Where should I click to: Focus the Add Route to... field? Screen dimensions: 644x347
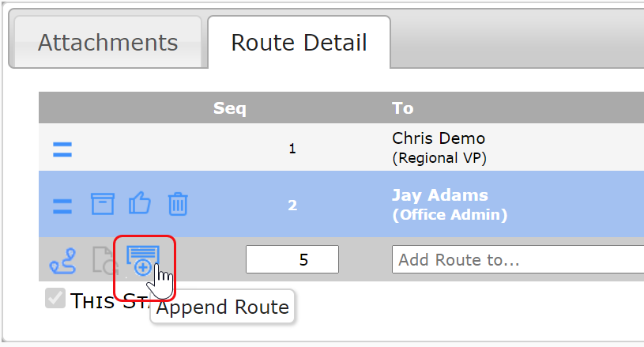pos(518,259)
